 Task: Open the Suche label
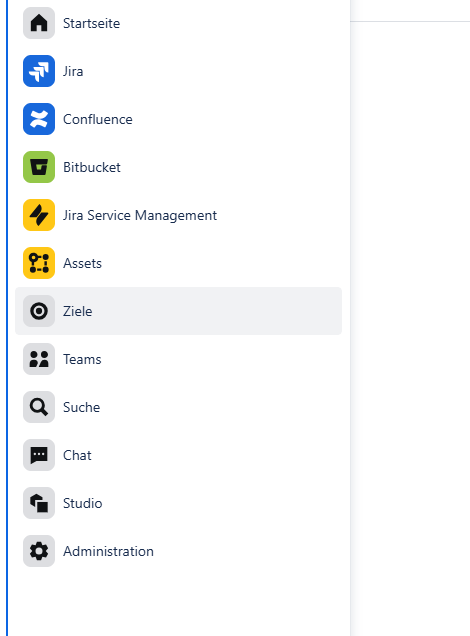(x=82, y=407)
